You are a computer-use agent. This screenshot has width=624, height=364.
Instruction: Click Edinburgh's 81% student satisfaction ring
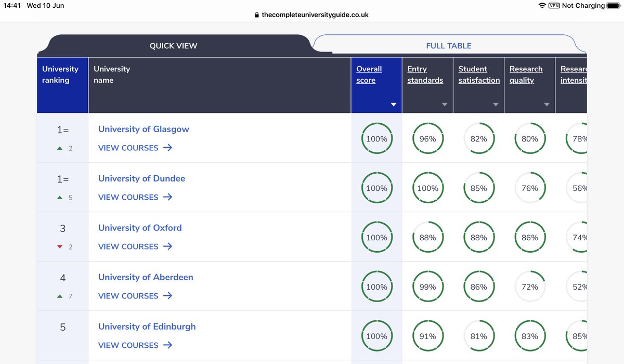pos(478,336)
